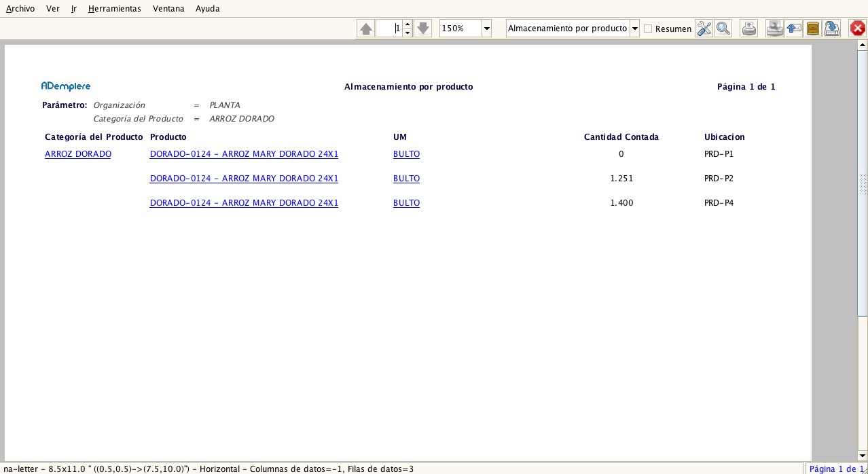The width and height of the screenshot is (868, 474).
Task: Click the 150% zoom combo field
Action: (460, 29)
